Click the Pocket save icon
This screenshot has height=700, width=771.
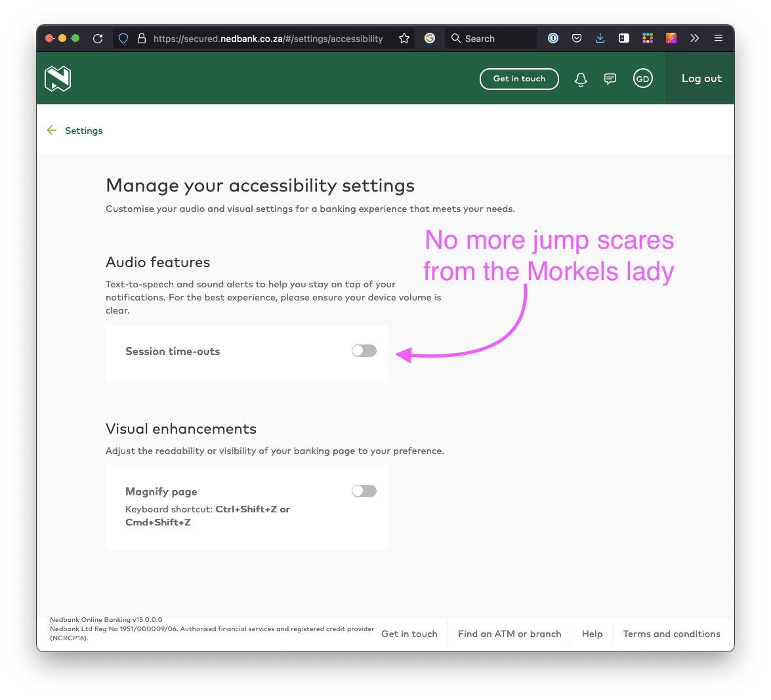[x=577, y=38]
